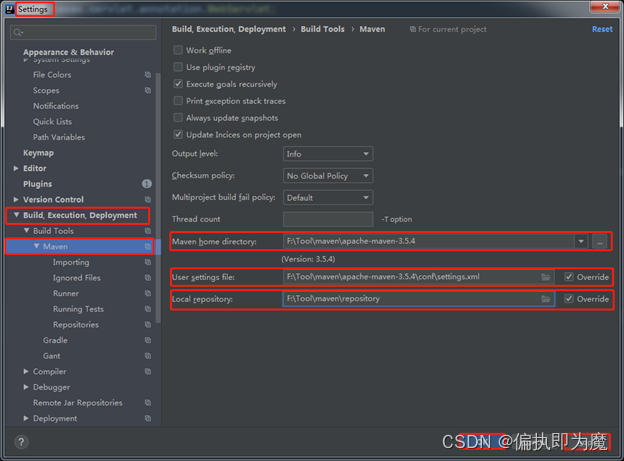Click the folder browse icon for User settings file
Image resolution: width=624 pixels, height=461 pixels.
(x=546, y=277)
